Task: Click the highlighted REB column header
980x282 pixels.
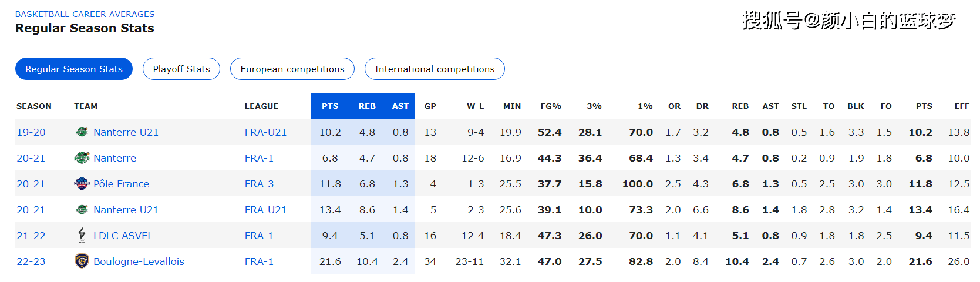Action: 367,106
